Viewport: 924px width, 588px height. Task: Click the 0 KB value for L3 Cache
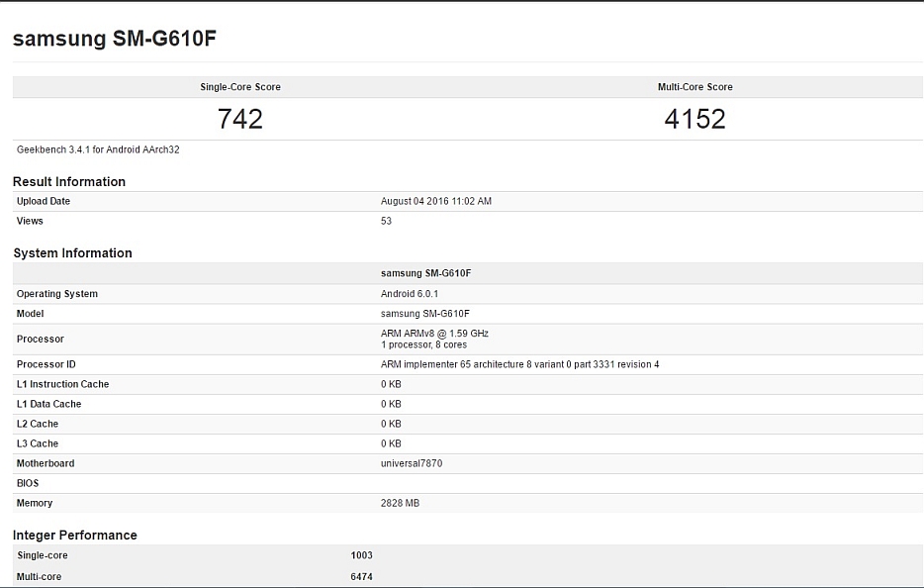click(391, 443)
